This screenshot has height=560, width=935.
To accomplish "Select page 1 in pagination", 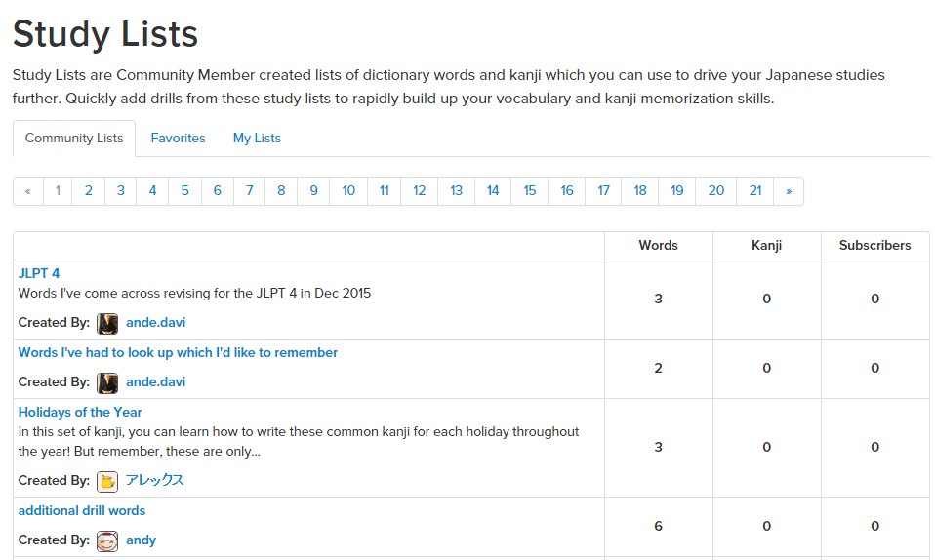I will 58,191.
